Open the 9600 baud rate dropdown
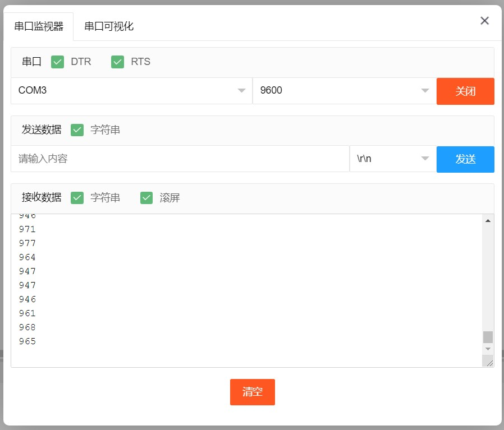The height and width of the screenshot is (430, 504). click(344, 91)
